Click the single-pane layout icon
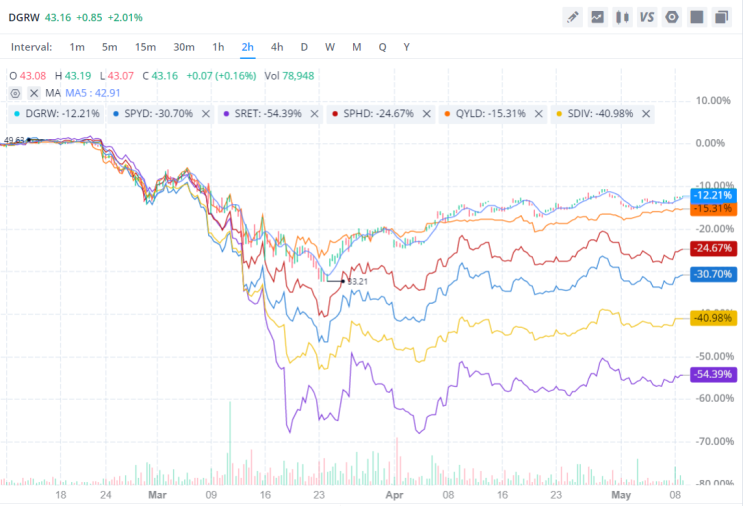The height and width of the screenshot is (506, 743). (697, 18)
